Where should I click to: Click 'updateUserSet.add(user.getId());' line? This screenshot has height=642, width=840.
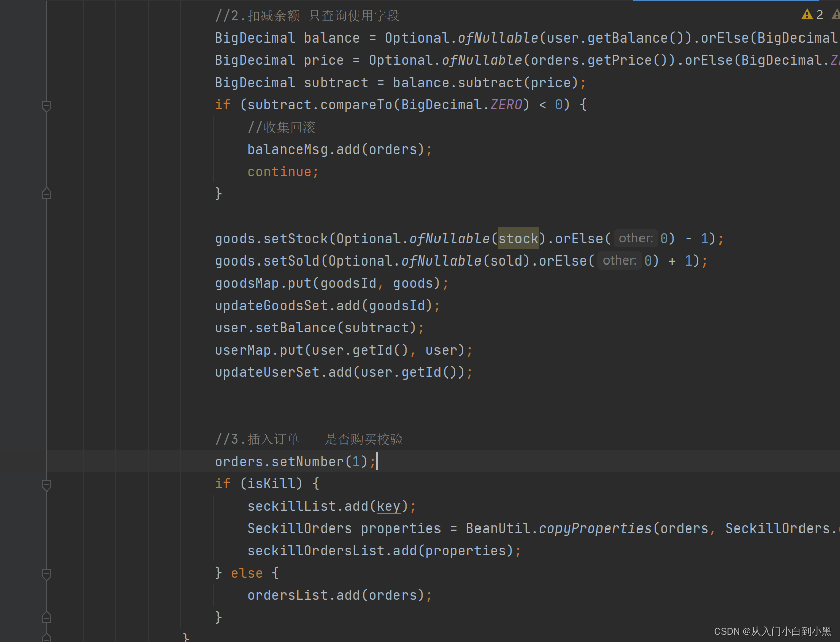(344, 372)
